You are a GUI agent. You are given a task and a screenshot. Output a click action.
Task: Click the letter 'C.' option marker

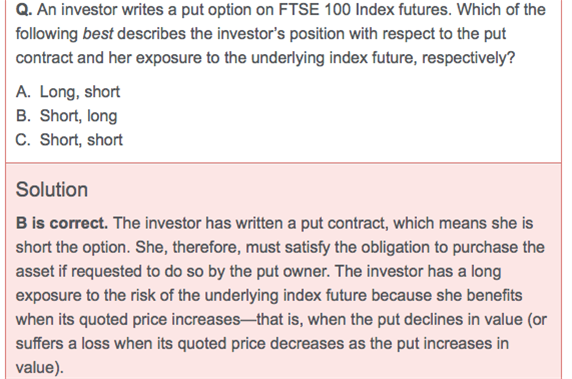[23, 140]
